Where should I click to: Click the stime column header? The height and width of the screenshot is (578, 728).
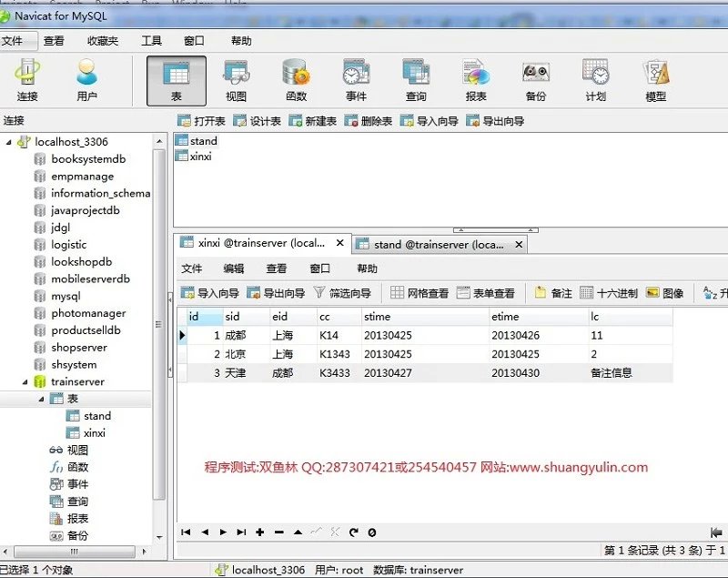[425, 317]
